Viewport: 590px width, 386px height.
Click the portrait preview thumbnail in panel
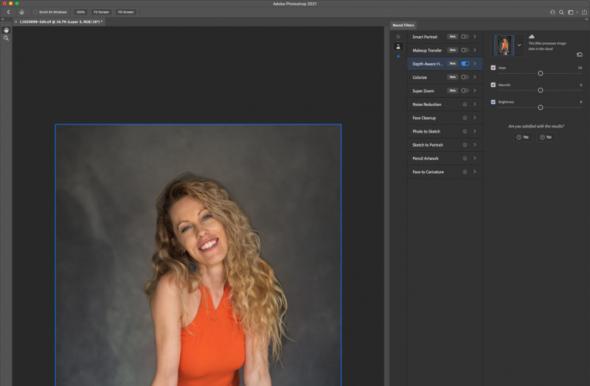click(503, 45)
